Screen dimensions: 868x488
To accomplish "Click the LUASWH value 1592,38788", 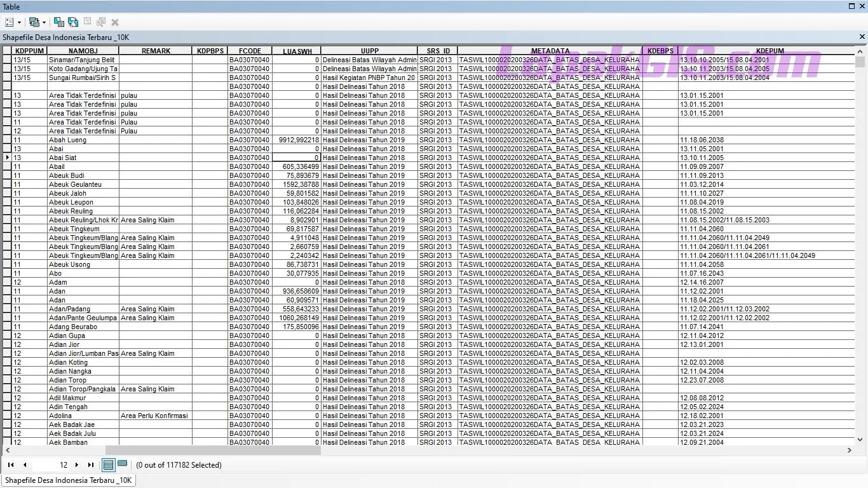I will [297, 184].
